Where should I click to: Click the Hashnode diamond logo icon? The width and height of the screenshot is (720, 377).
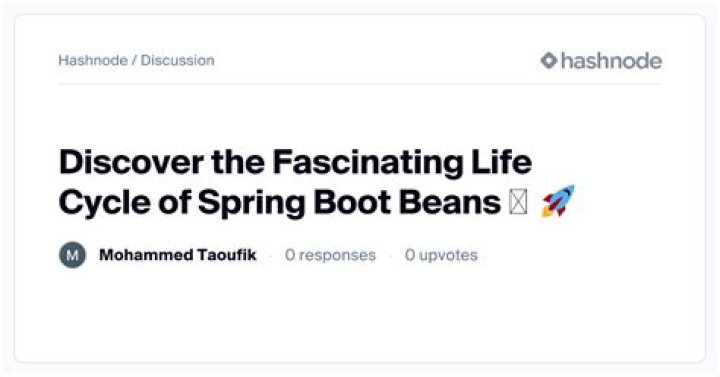(x=549, y=61)
